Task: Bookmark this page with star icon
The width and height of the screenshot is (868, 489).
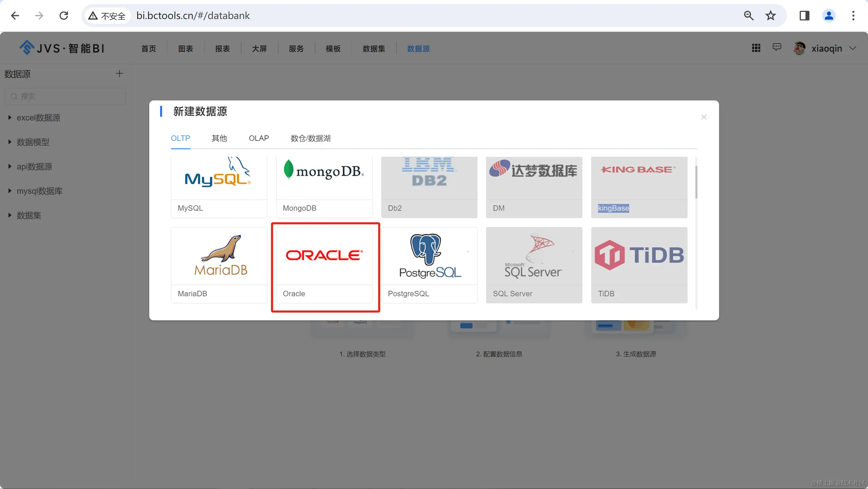Action: tap(771, 16)
